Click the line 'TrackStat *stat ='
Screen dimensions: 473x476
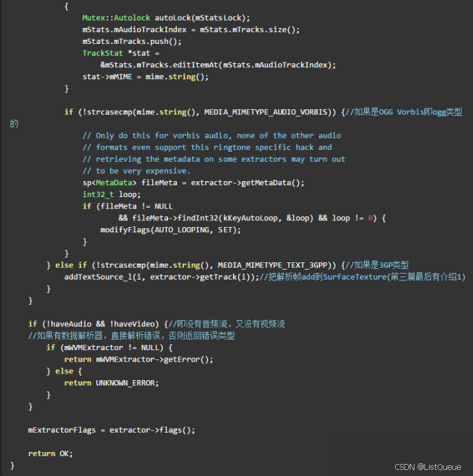[121, 53]
